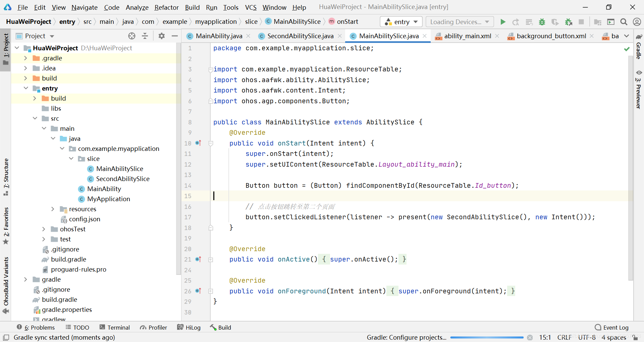Click the locate-in-project crosshair icon
Image resolution: width=644 pixels, height=342 pixels.
coord(132,36)
